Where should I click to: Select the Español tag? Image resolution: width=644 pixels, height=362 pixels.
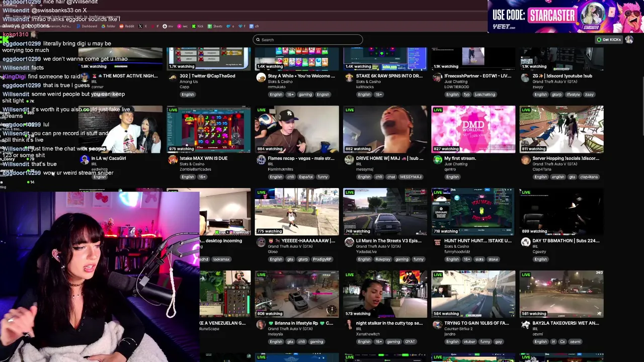click(306, 177)
